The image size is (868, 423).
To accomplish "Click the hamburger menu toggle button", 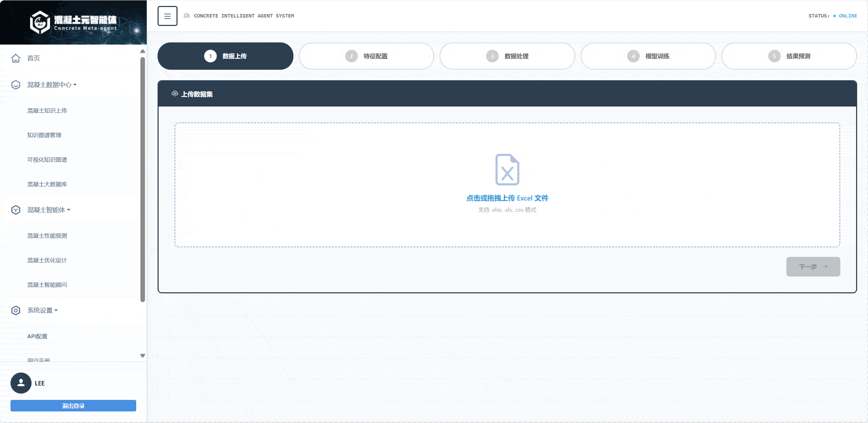I will pyautogui.click(x=167, y=16).
